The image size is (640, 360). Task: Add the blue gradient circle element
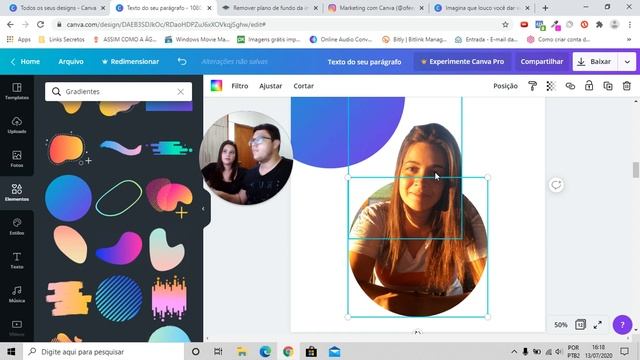[x=68, y=198]
